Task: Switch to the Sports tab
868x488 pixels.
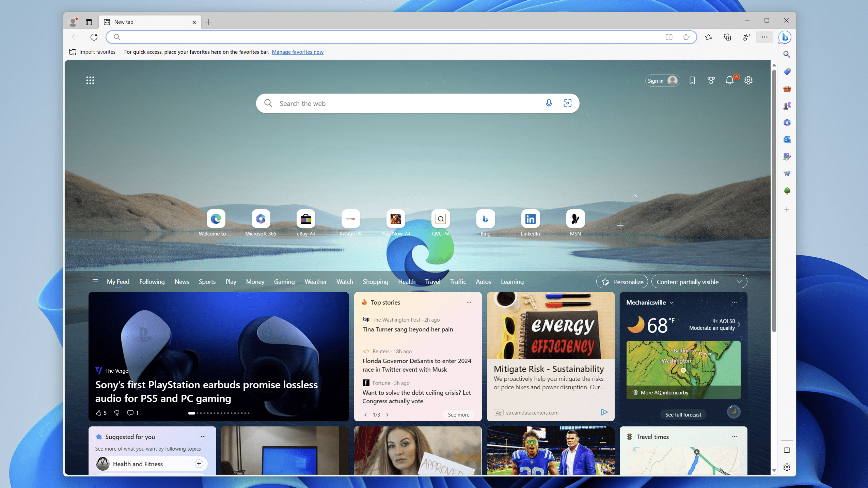Action: coord(207,282)
